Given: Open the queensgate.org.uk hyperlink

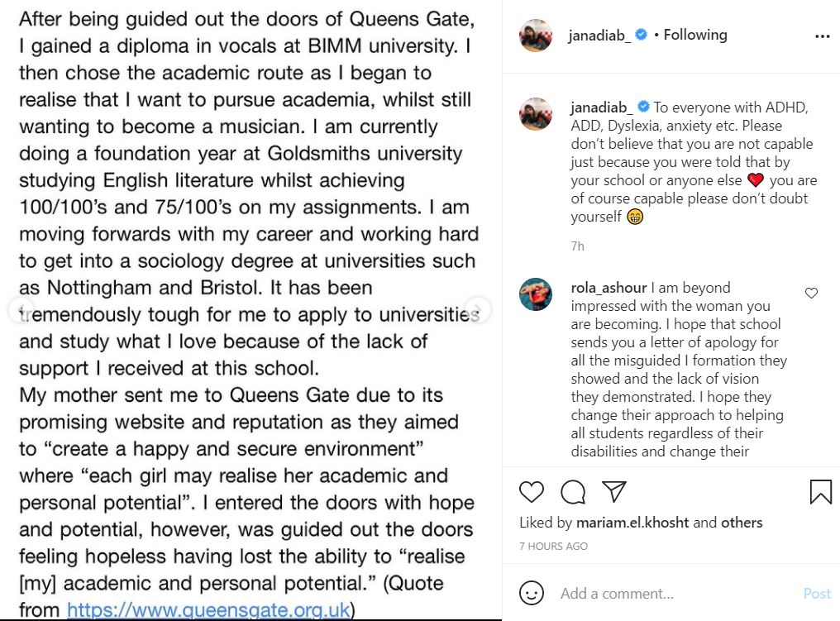Looking at the screenshot, I should tap(208, 610).
